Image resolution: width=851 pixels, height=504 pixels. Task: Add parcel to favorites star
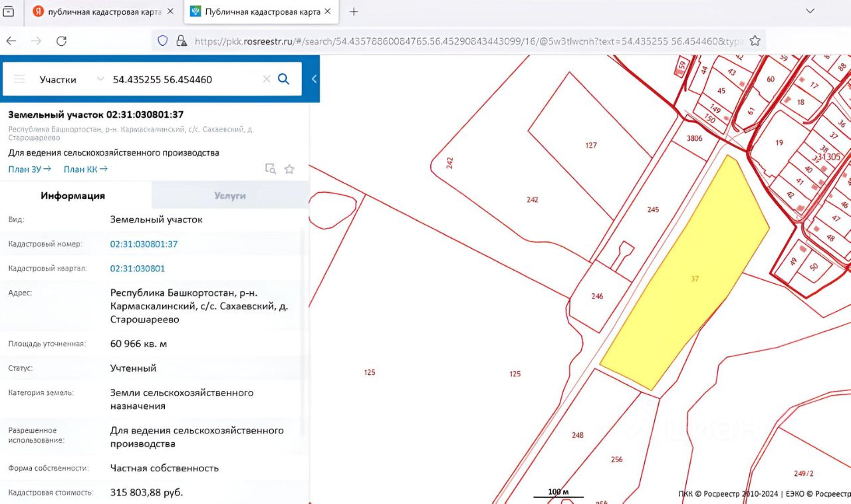pos(289,169)
